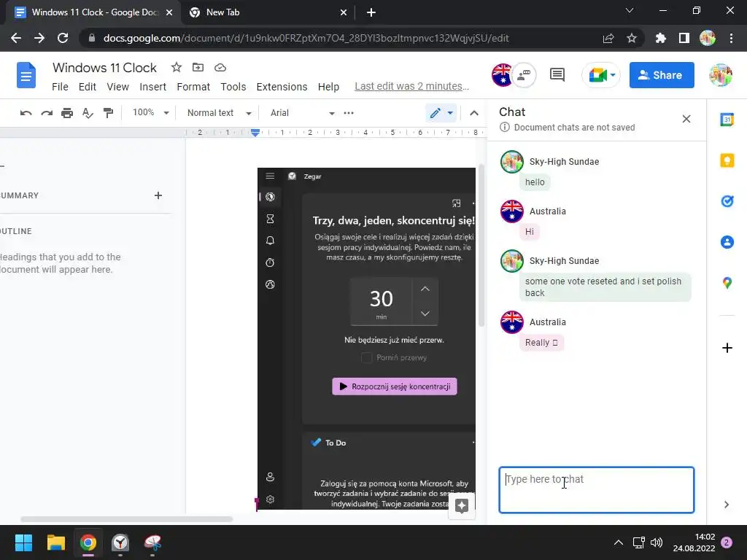Star the Windows 11 Clock document
Viewport: 747px width, 560px height.
pyautogui.click(x=177, y=67)
